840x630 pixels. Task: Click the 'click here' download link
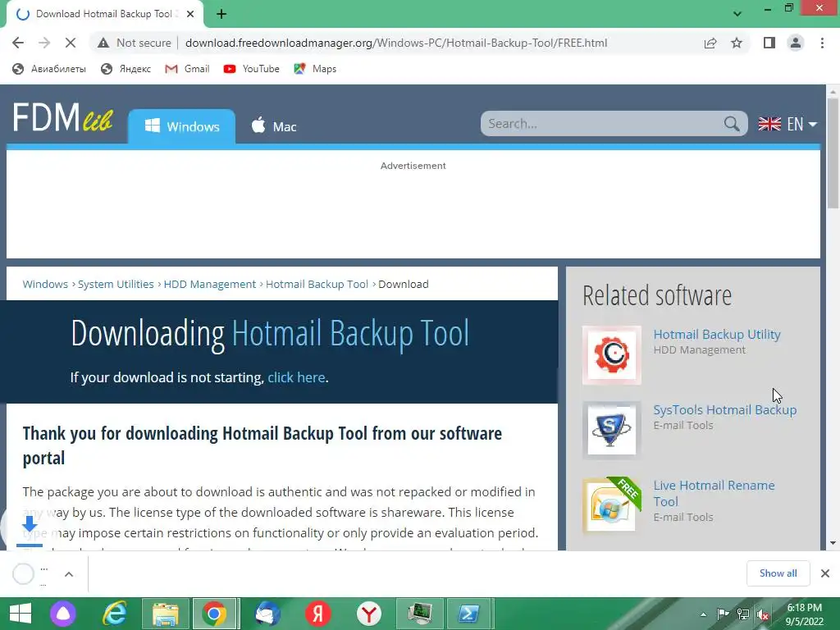click(296, 377)
